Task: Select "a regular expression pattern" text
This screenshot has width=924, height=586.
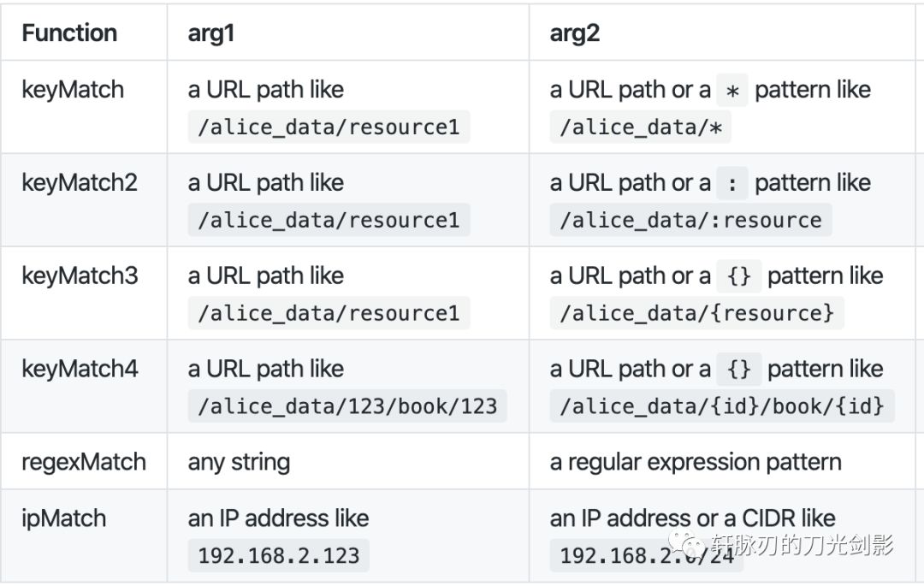Action: pyautogui.click(x=696, y=462)
